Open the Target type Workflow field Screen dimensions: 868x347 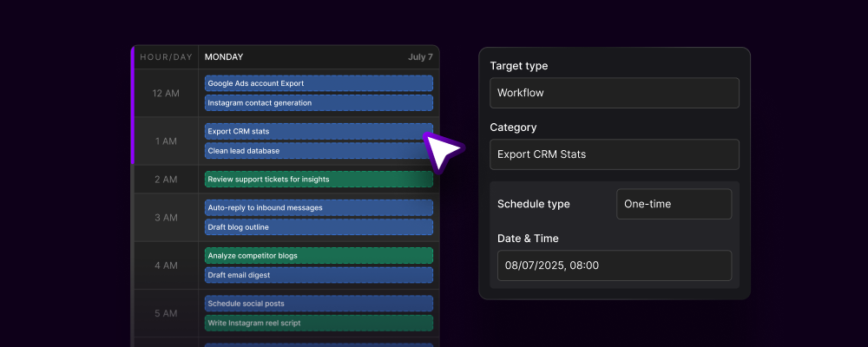click(x=615, y=93)
